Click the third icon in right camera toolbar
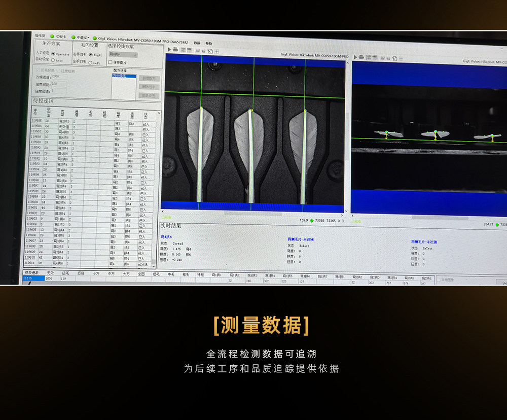507x420 pixels. [369, 58]
